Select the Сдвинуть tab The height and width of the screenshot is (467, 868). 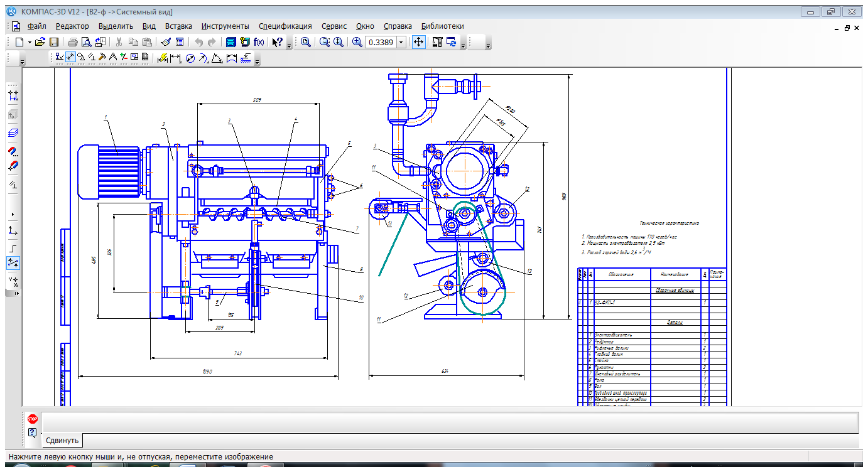(62, 440)
